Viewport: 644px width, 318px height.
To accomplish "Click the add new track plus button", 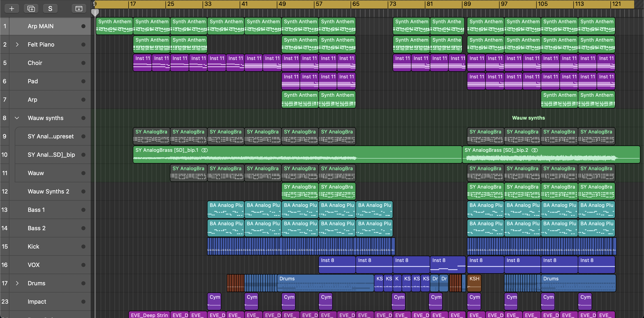I will tap(11, 9).
